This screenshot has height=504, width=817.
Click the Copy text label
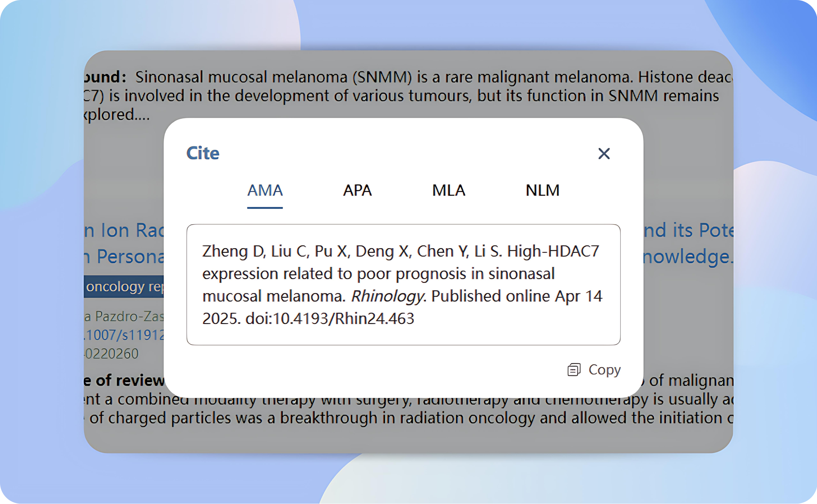(x=605, y=370)
